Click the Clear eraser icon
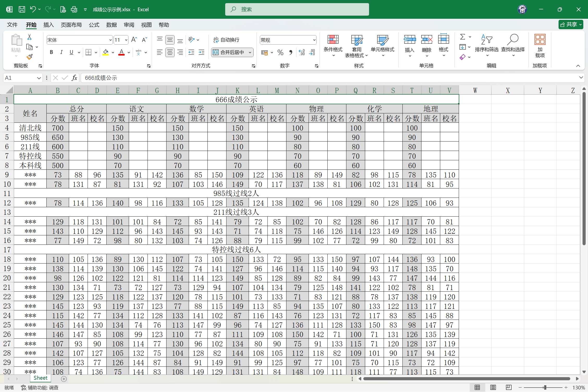The height and width of the screenshot is (392, 588). coord(462,57)
